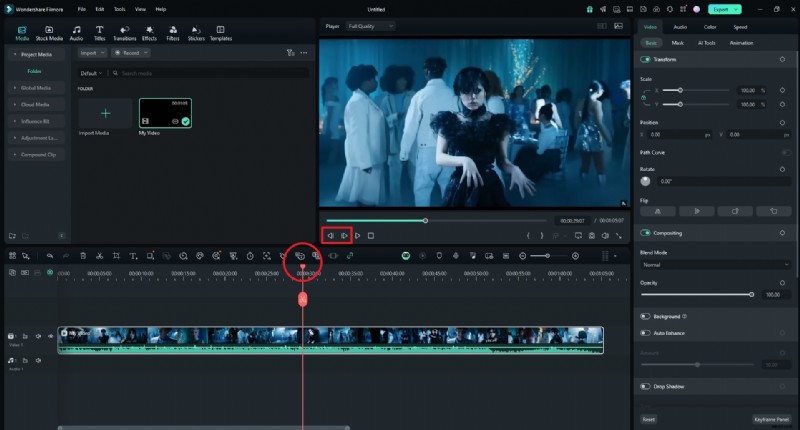The height and width of the screenshot is (430, 800).
Task: Open the Stickers library
Action: 196,33
